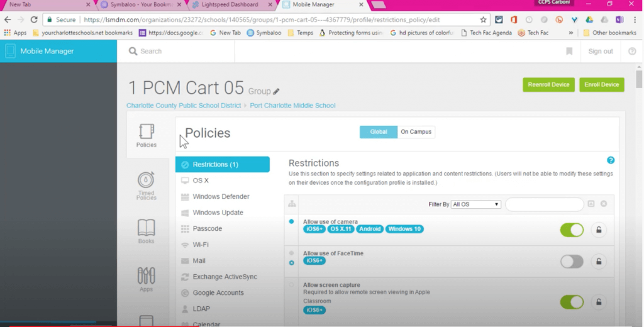Click the clear filter X icon
644x327 pixels.
click(604, 204)
